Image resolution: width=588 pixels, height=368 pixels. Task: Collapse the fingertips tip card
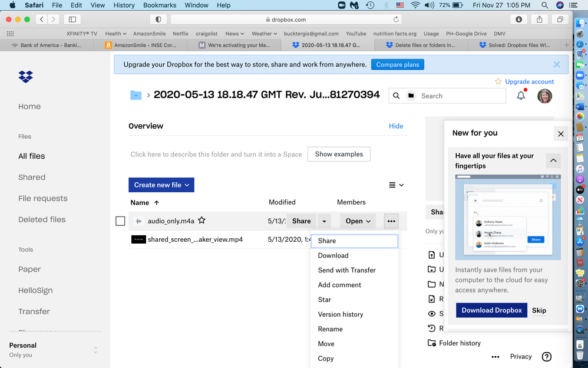tap(553, 160)
